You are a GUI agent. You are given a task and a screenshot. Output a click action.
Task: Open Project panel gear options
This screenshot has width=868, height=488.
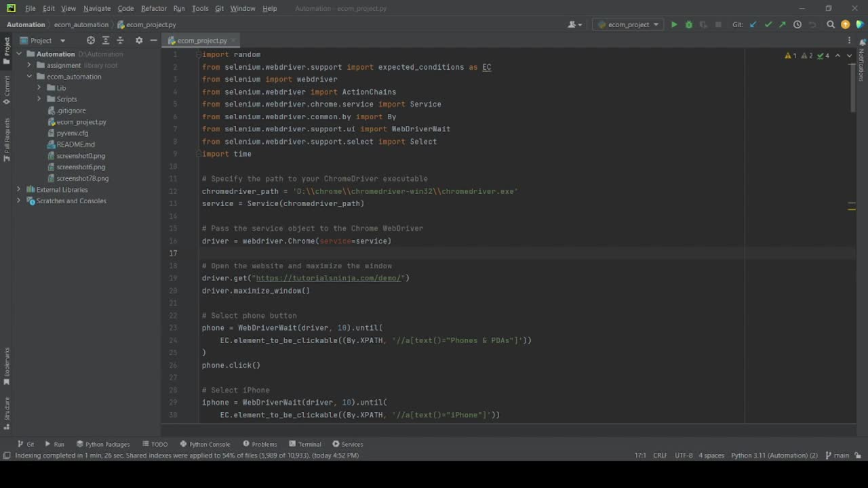click(139, 41)
